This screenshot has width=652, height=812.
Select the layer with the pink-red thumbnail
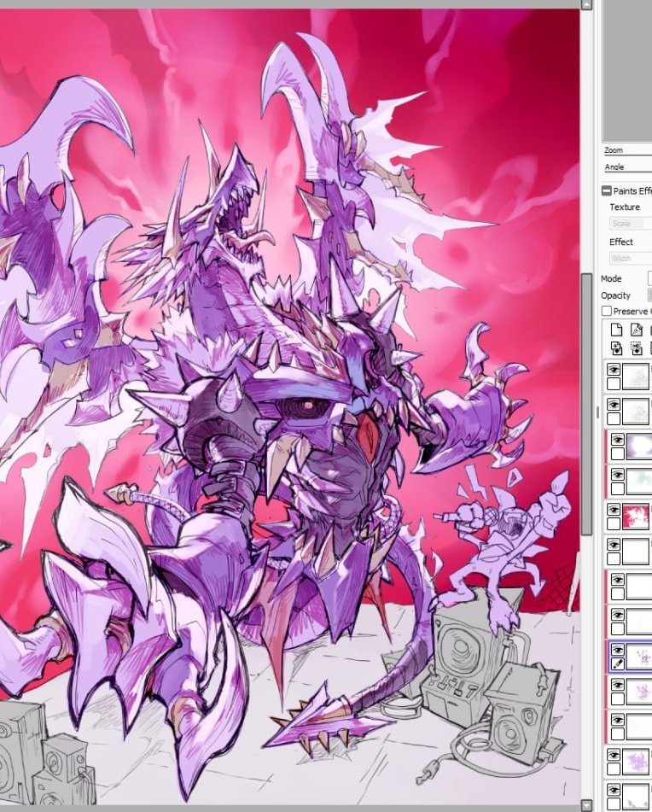[636, 517]
